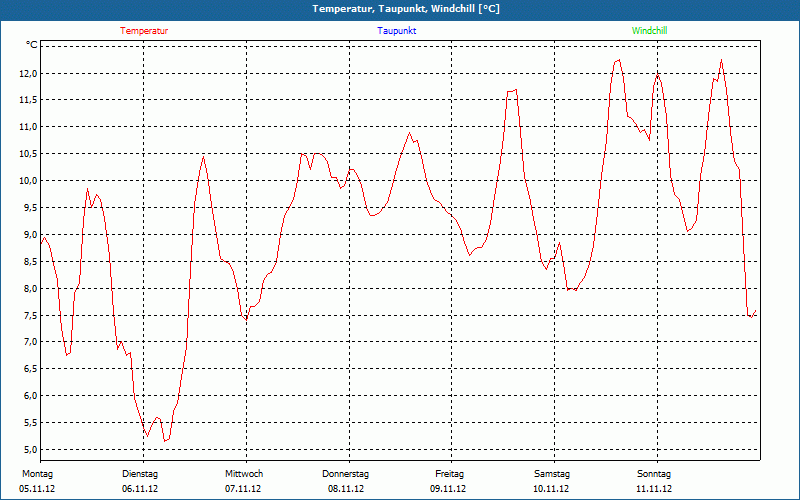This screenshot has height=500, width=800.
Task: Click the 06.11.12 date label
Action: (140, 489)
